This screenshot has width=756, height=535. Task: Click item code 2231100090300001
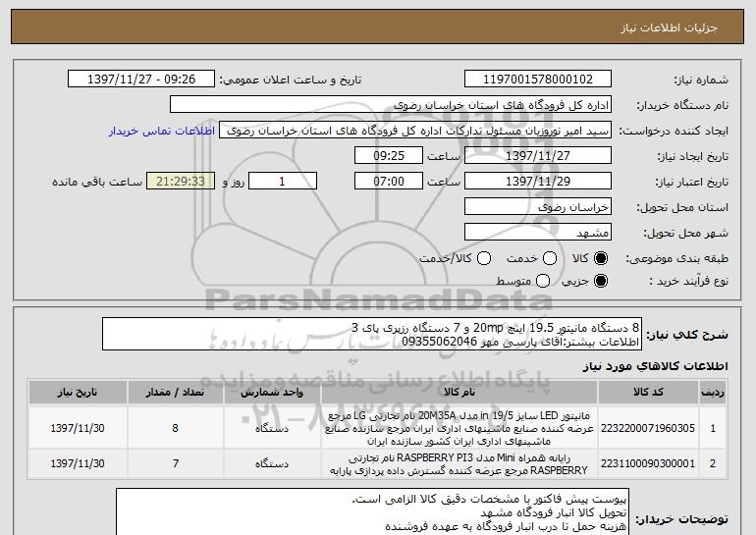[x=648, y=463]
